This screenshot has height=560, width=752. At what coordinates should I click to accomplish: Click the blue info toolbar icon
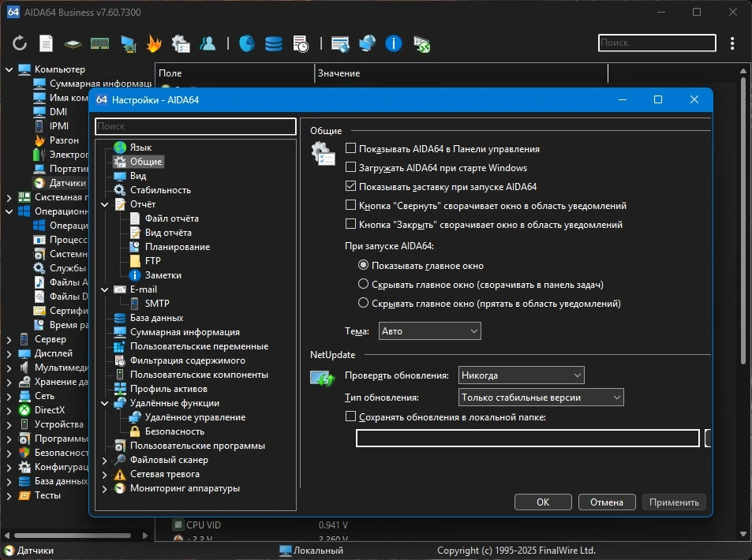(x=394, y=43)
